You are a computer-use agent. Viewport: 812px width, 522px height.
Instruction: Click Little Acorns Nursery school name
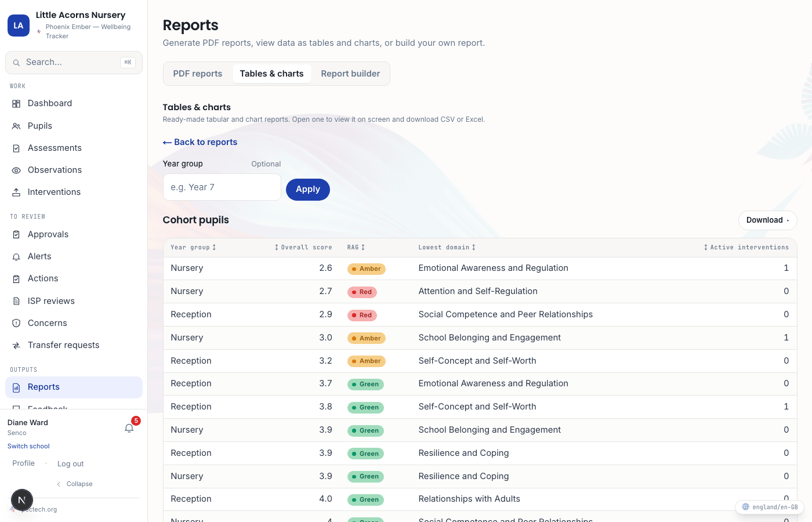(x=81, y=15)
